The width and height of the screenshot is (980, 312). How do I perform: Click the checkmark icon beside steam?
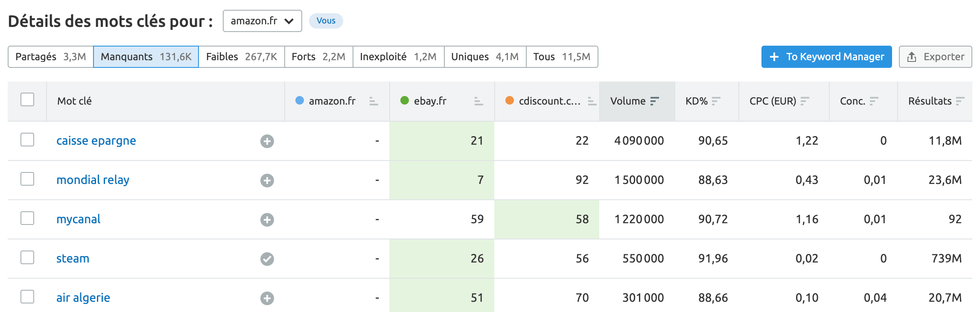267,259
